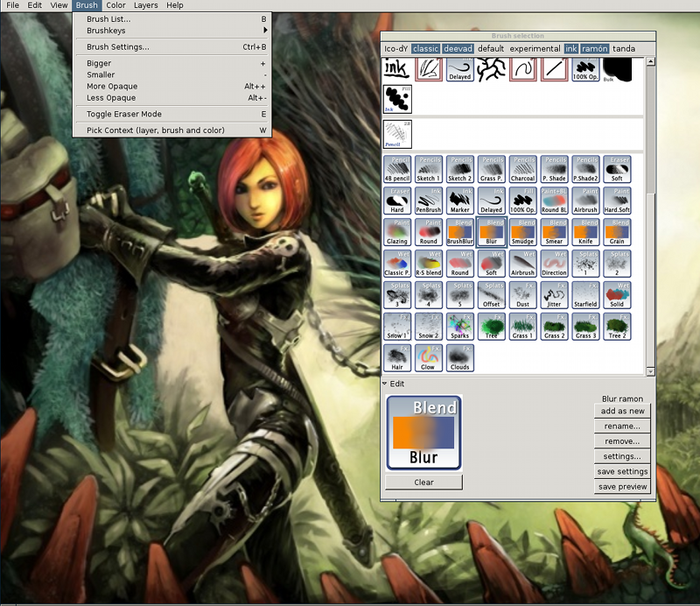The image size is (700, 606).
Task: Select the Marker ink brush
Action: (460, 201)
